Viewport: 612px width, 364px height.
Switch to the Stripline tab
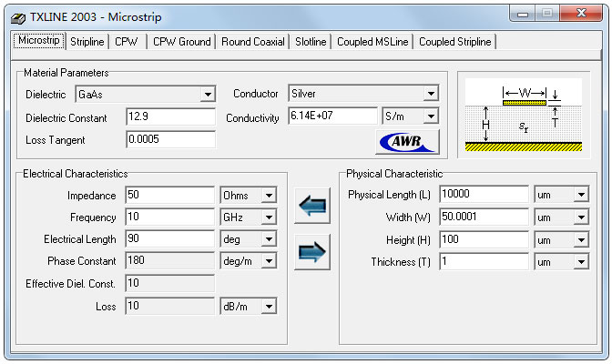[x=87, y=42]
